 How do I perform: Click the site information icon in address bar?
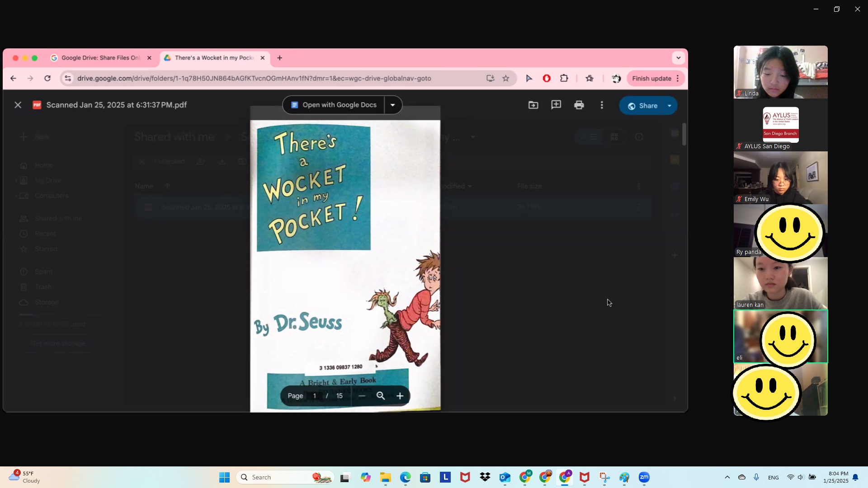pos(68,78)
